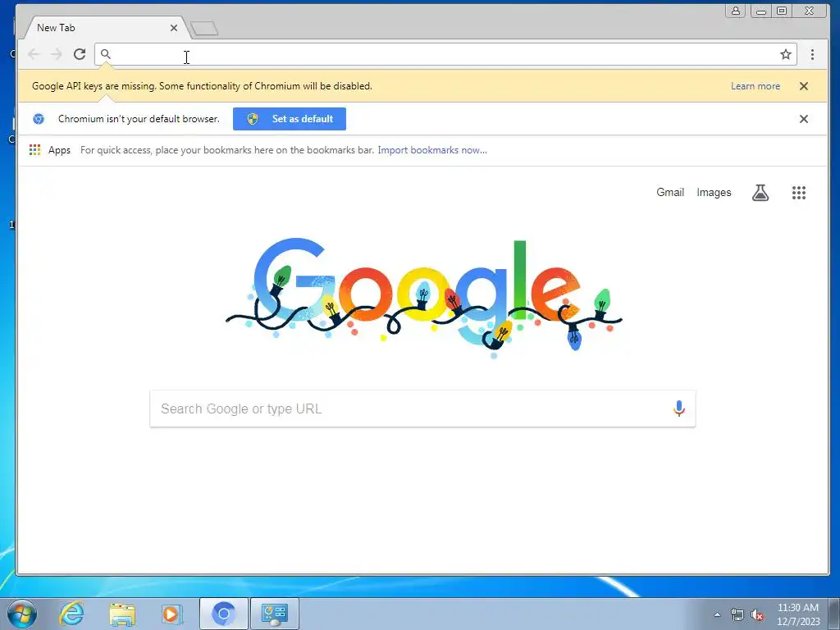Dismiss the Google API keys warning bar

click(x=804, y=86)
